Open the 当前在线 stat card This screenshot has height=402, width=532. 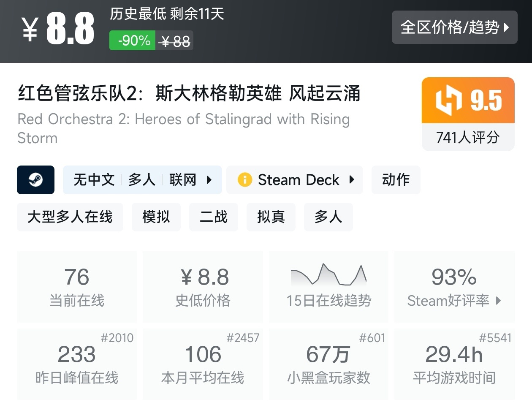pos(77,286)
